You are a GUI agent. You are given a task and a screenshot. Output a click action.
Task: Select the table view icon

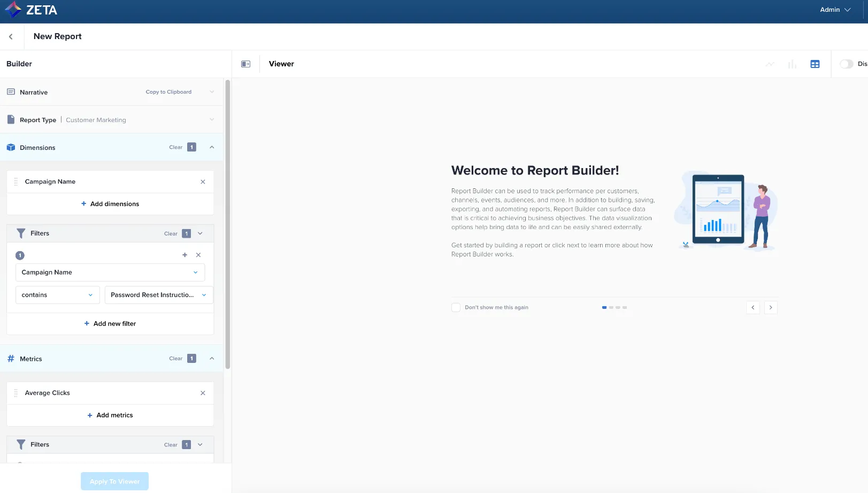click(815, 64)
